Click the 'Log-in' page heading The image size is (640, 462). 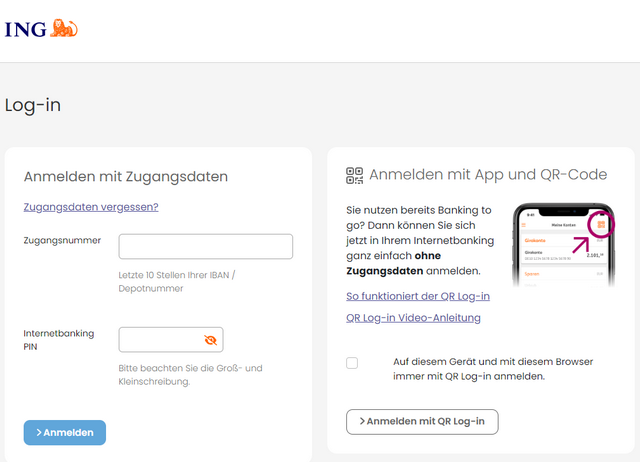33,105
